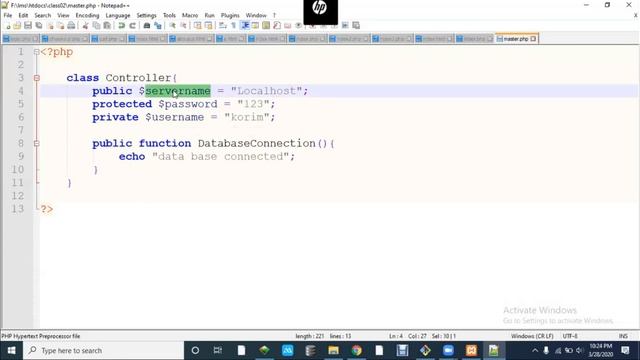This screenshot has width=640, height=360.
Task: Toggle synchronized horizontal scrolling
Action: tap(209, 26)
